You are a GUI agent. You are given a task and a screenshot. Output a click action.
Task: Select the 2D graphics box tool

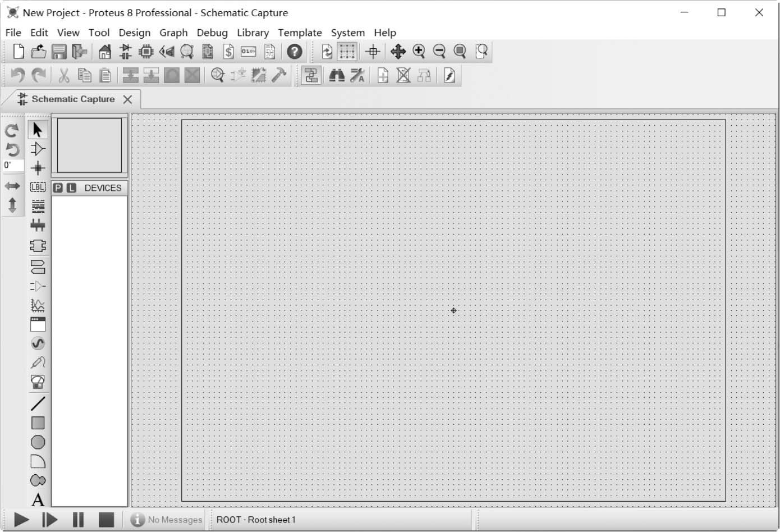click(38, 423)
